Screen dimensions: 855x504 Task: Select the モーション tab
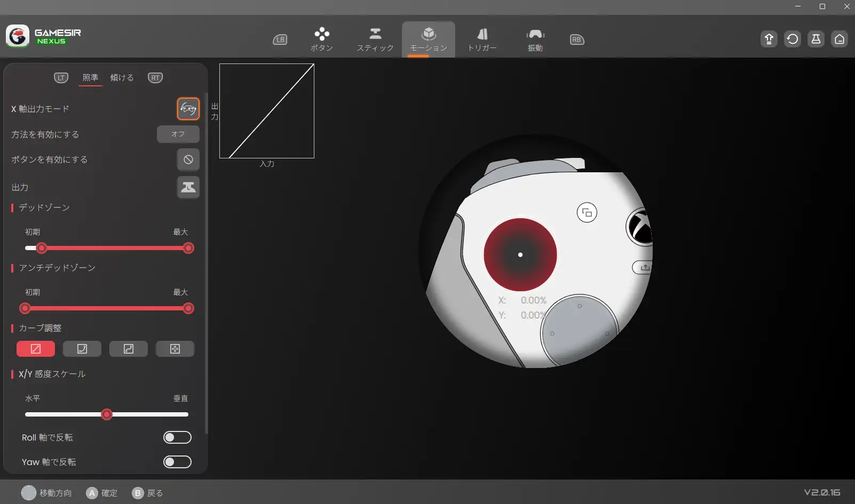tap(429, 39)
